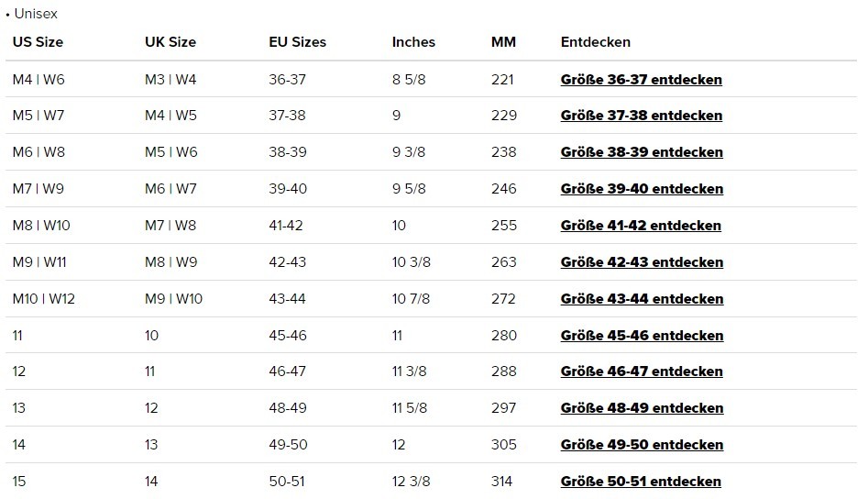Open the Größe 45-46 entdecken link
This screenshot has width=868, height=499.
point(641,336)
